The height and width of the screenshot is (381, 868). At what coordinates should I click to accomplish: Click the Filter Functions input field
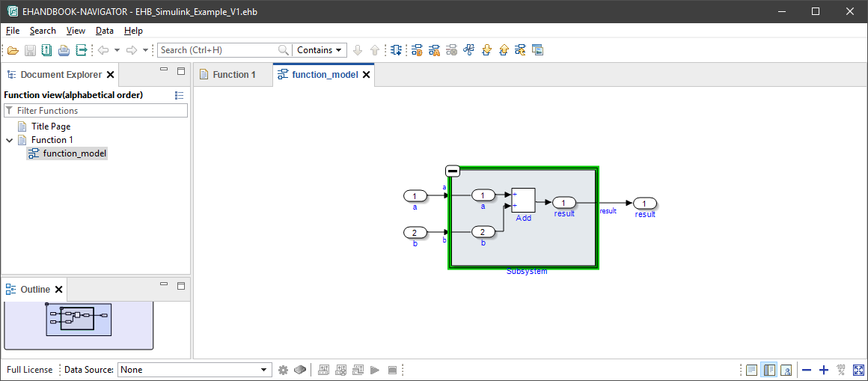[x=100, y=111]
